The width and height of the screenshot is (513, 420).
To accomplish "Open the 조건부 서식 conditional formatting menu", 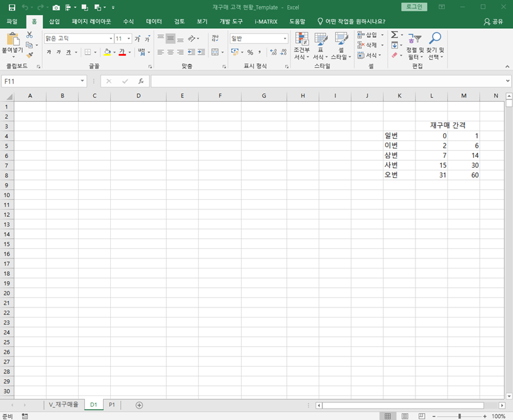I will (302, 47).
